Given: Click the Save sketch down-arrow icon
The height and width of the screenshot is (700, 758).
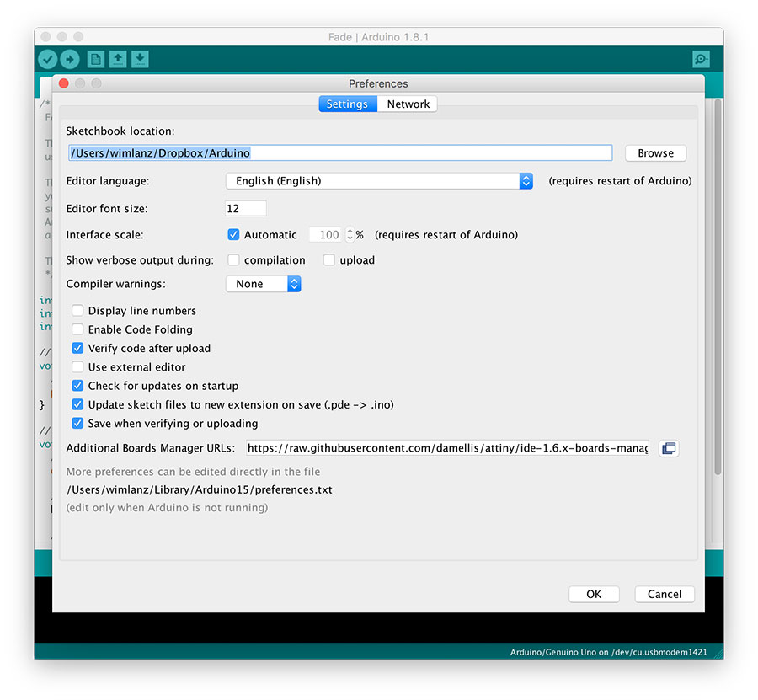Looking at the screenshot, I should [140, 60].
